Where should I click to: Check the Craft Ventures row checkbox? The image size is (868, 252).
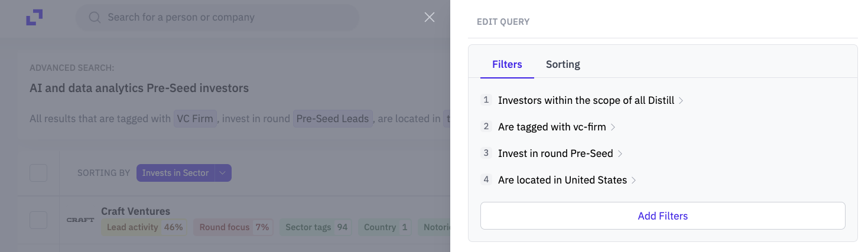pos(38,220)
